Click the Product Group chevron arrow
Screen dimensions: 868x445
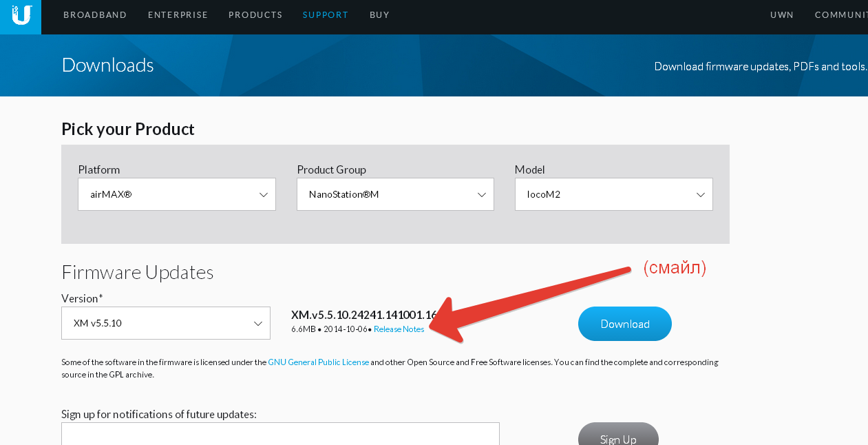(482, 195)
